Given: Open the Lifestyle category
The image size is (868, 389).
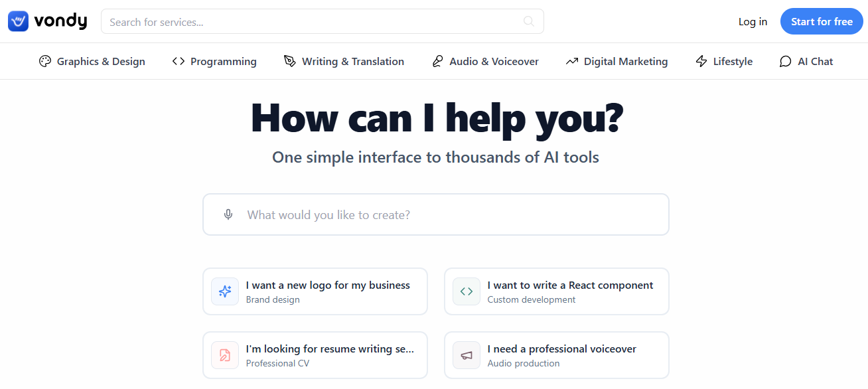Looking at the screenshot, I should pos(724,61).
